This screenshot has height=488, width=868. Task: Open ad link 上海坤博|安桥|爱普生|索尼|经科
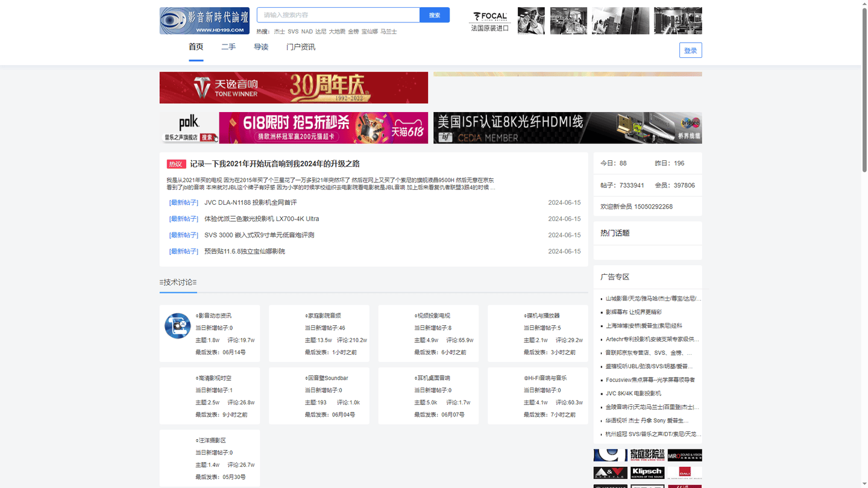click(x=644, y=325)
